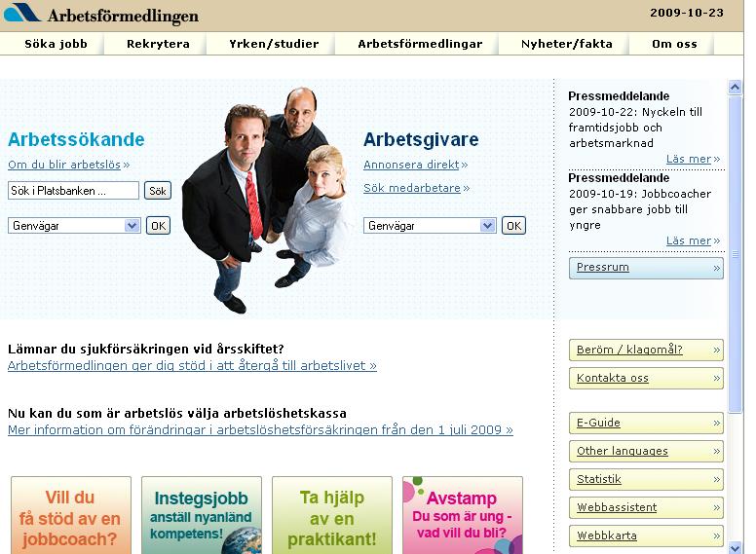Open the Avstamp banner tile
The image size is (756, 554).
[x=463, y=515]
